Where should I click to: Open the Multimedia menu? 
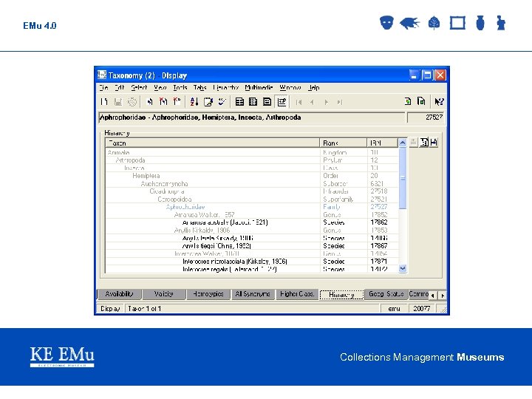point(259,87)
